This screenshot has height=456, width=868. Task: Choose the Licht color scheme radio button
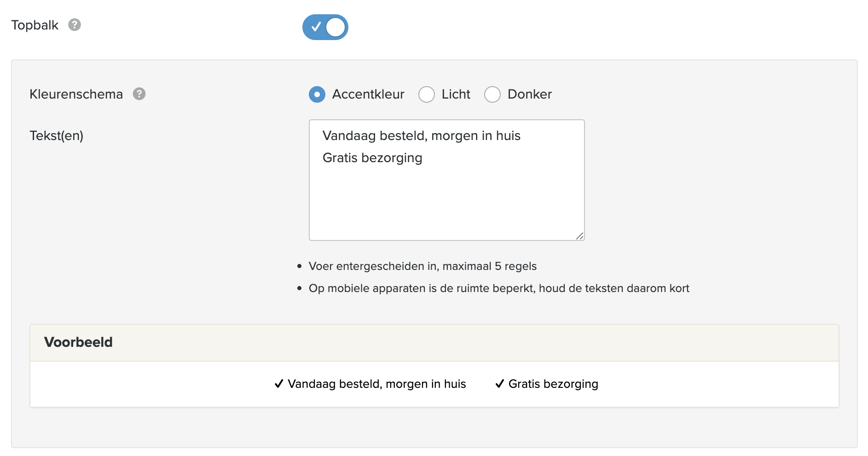(427, 94)
